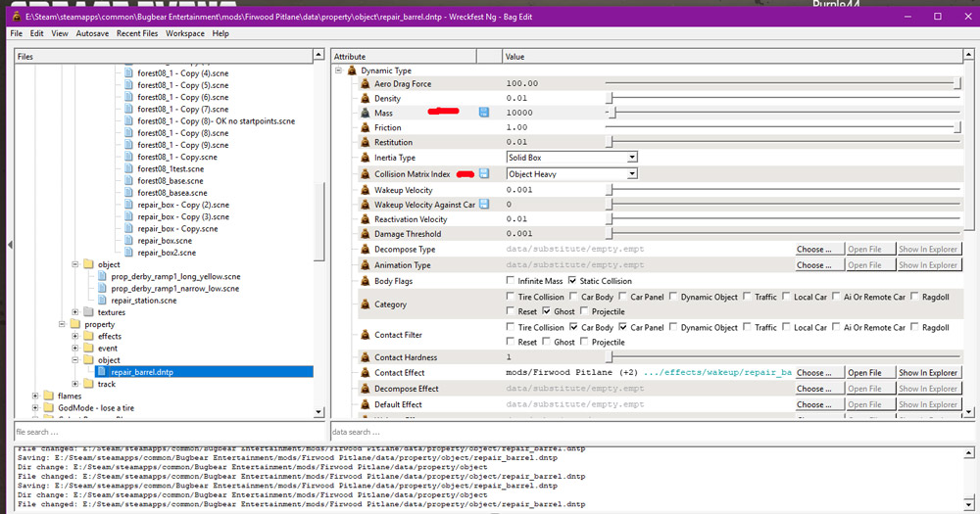
Task: Click the bag icon next to Density
Action: [366, 99]
